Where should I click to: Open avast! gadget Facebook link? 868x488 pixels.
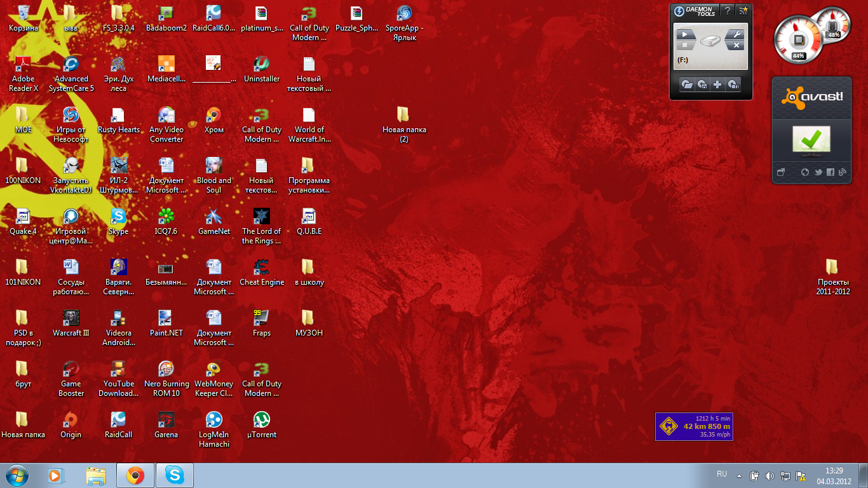pyautogui.click(x=831, y=172)
